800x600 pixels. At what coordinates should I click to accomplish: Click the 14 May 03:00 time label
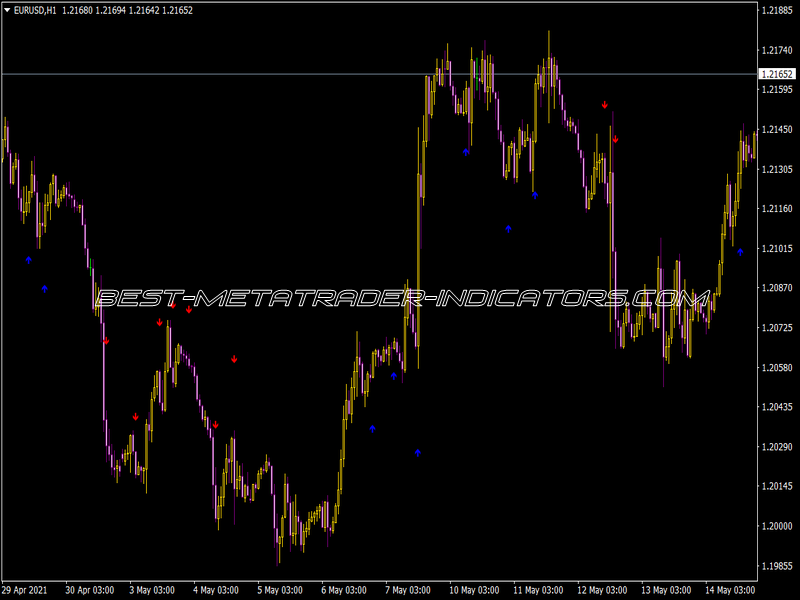[730, 590]
